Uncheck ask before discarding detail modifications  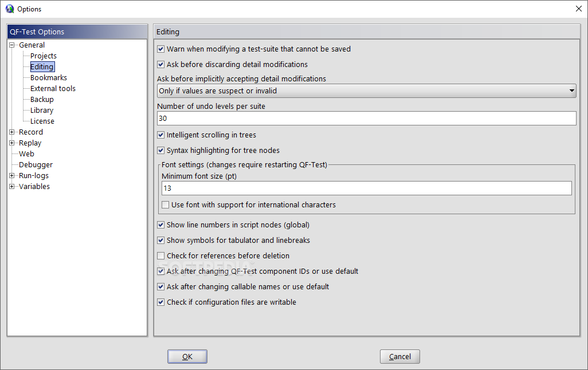click(161, 65)
